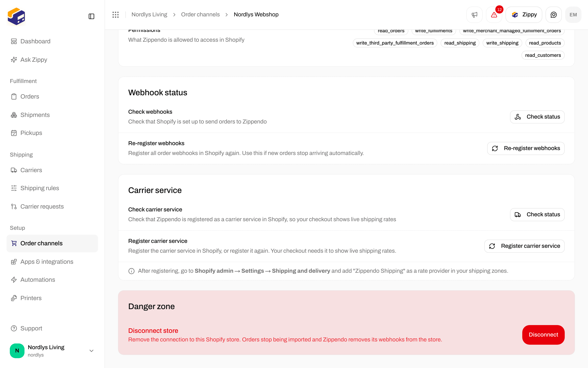The width and height of the screenshot is (588, 368).
Task: Click the Disconnect store heading
Action: [x=153, y=331]
